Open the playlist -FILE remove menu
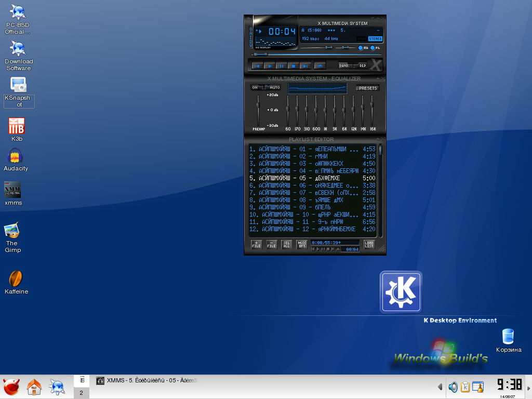532x399 pixels. click(271, 244)
